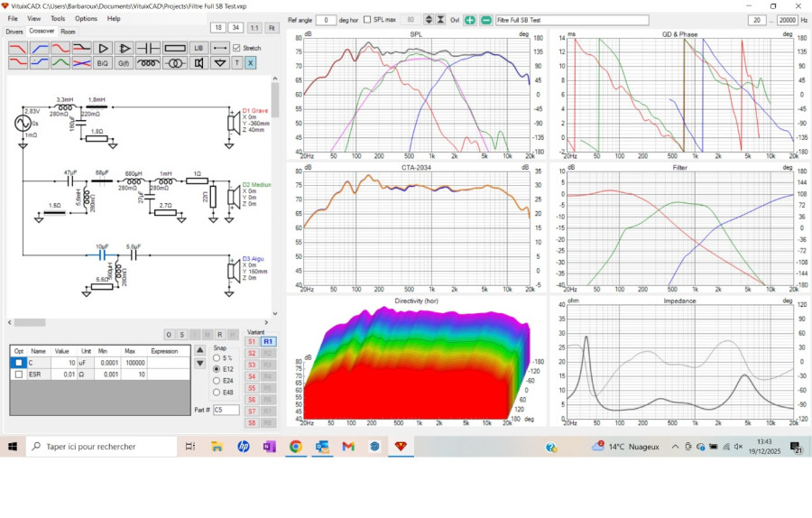Select the inductor coil component tool
Viewport: 812px width, 518px height.
[x=148, y=63]
